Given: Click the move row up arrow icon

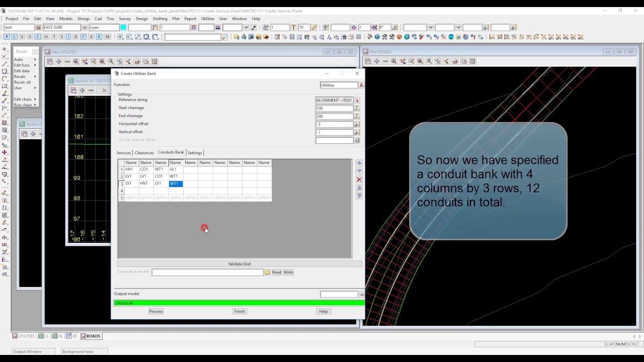Looking at the screenshot, I should 359,163.
